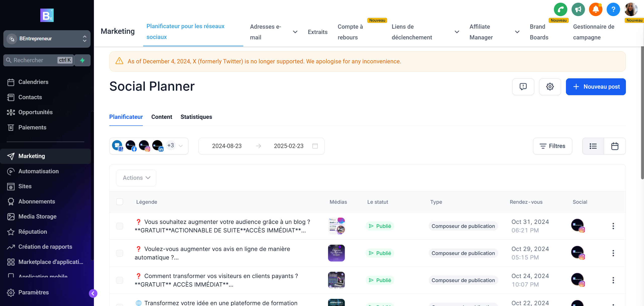The height and width of the screenshot is (306, 644).
Task: Click the feedback comment icon button
Action: click(x=523, y=87)
